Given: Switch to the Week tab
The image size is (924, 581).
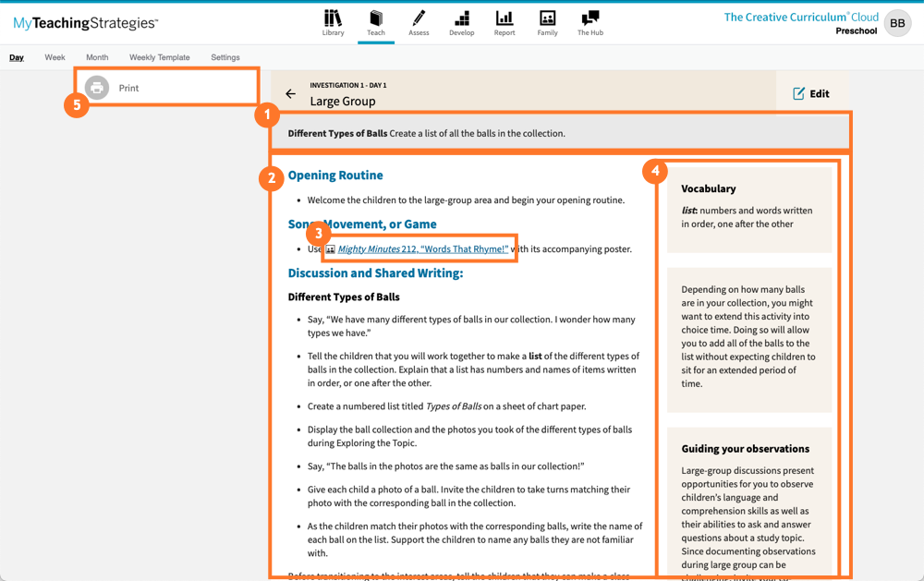Looking at the screenshot, I should tap(55, 56).
